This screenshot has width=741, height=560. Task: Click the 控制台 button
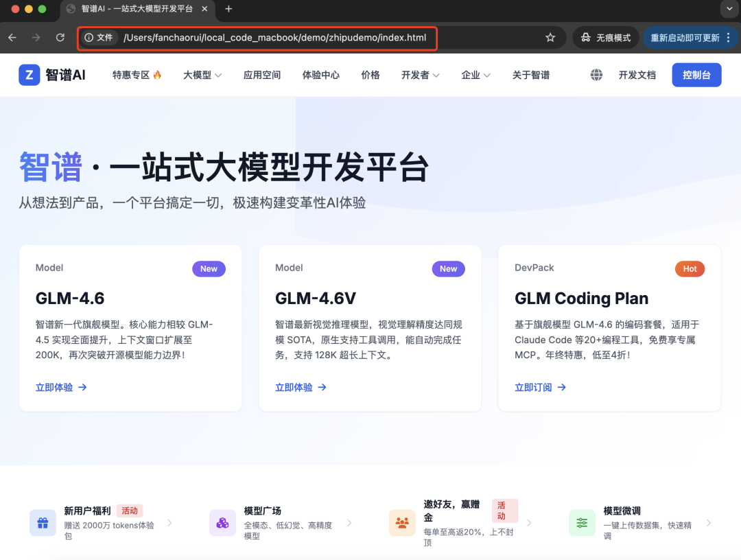696,75
